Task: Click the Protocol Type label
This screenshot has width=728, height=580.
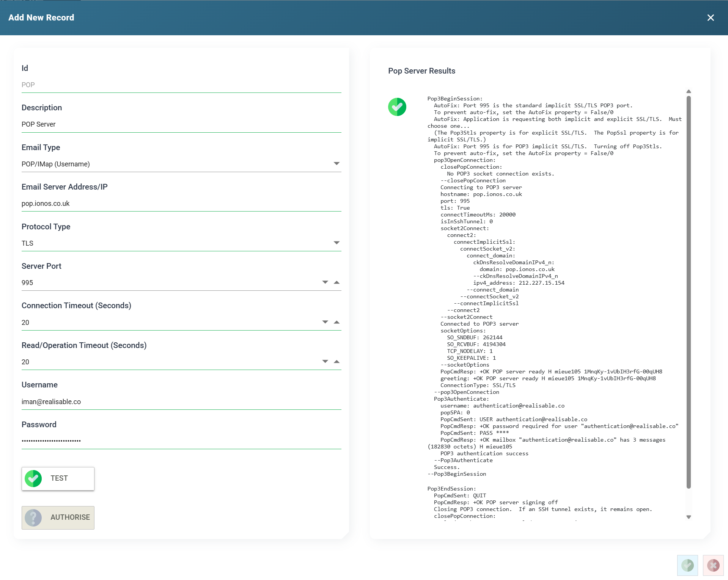Action: 46,227
